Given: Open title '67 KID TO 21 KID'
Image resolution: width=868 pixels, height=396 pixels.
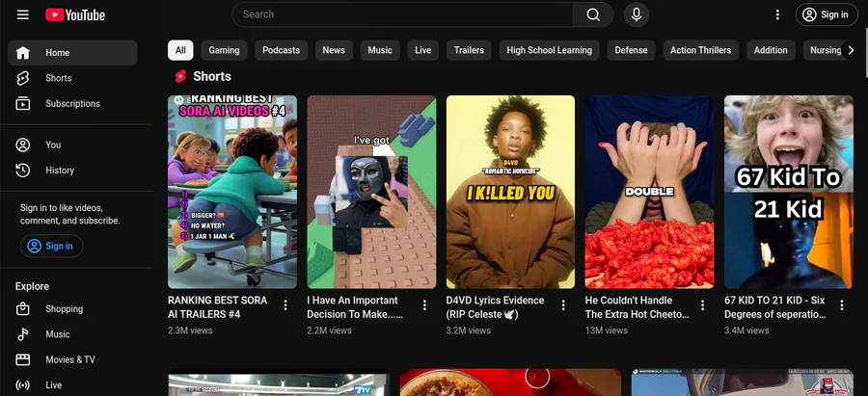Looking at the screenshot, I should tap(775, 307).
